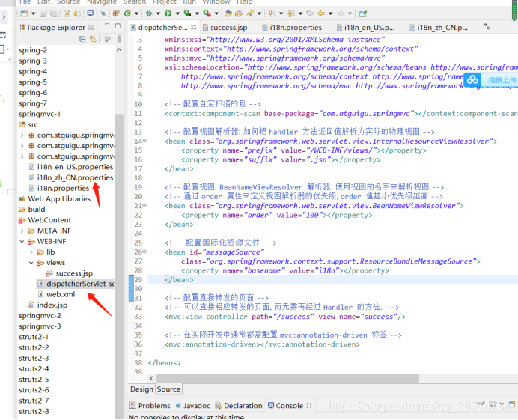The width and height of the screenshot is (518, 420).
Task: Select the struts2-1 project
Action: tap(34, 337)
